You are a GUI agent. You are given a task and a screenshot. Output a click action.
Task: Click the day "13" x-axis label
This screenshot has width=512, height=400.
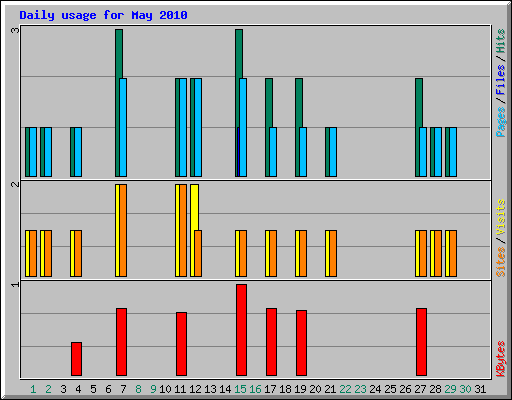[210, 389]
